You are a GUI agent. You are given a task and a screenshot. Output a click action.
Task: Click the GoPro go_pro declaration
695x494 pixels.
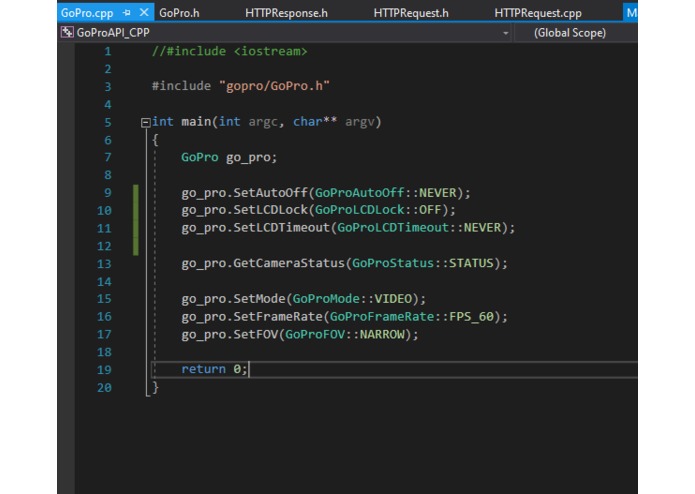pos(229,158)
